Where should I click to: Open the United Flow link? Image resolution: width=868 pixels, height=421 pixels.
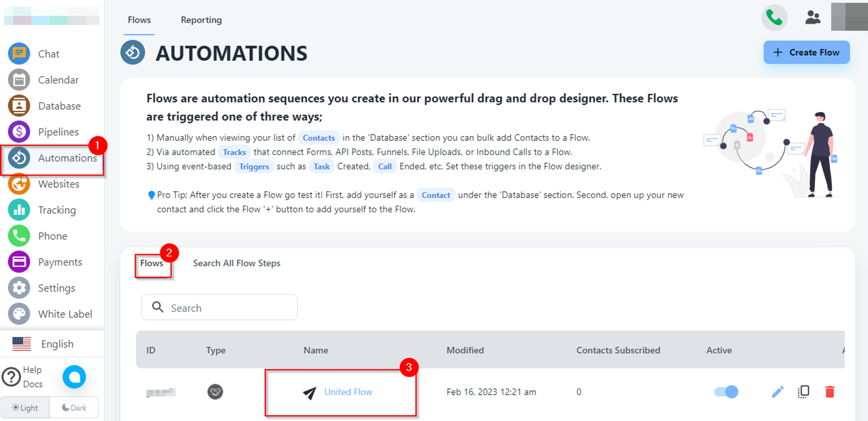click(x=348, y=392)
